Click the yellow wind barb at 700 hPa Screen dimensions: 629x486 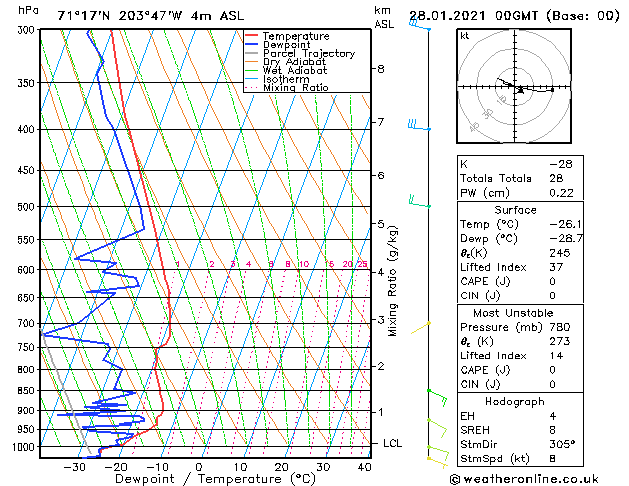pyautogui.click(x=420, y=328)
